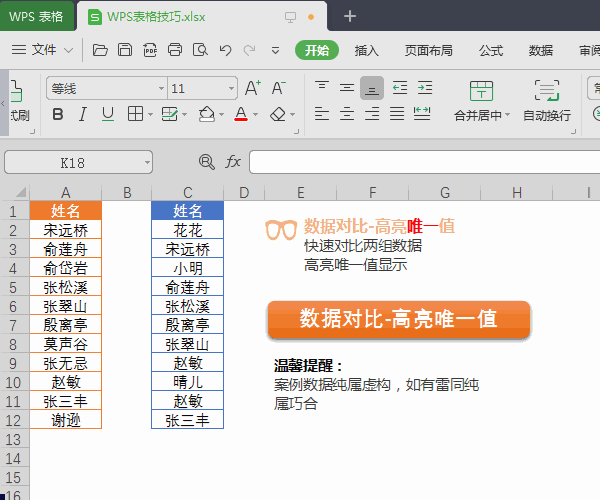Align text left
Viewport: 600px width, 500px height.
[322, 114]
